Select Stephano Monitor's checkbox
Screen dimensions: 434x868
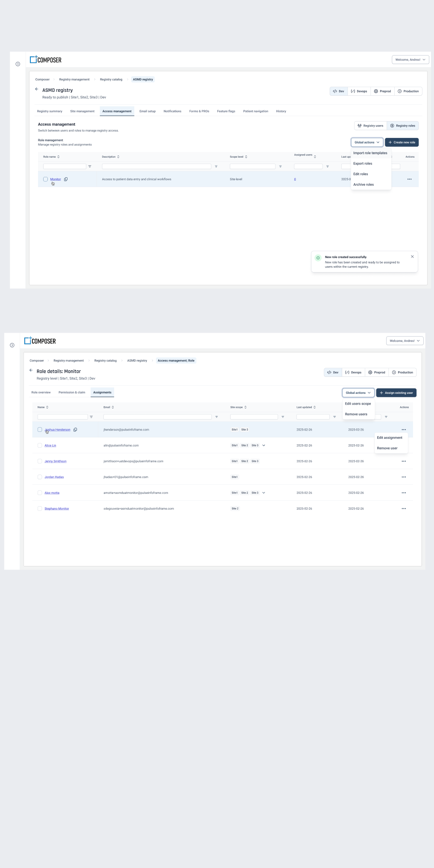40,509
